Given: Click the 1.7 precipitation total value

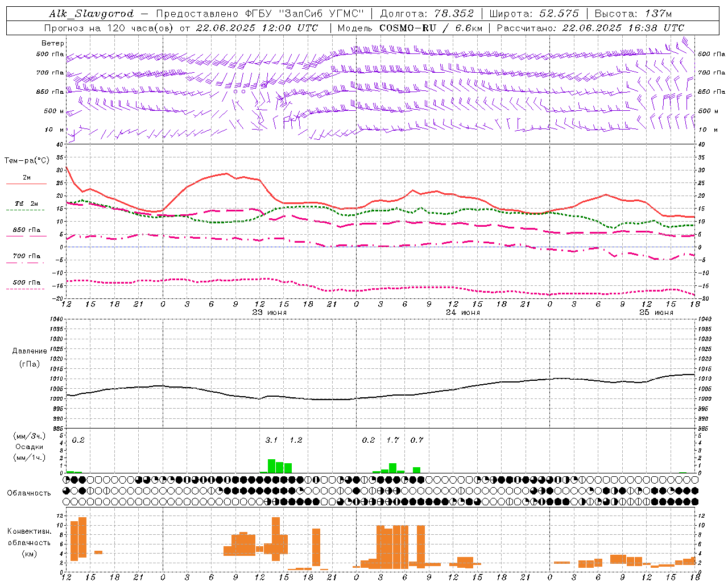Looking at the screenshot, I should pos(392,440).
